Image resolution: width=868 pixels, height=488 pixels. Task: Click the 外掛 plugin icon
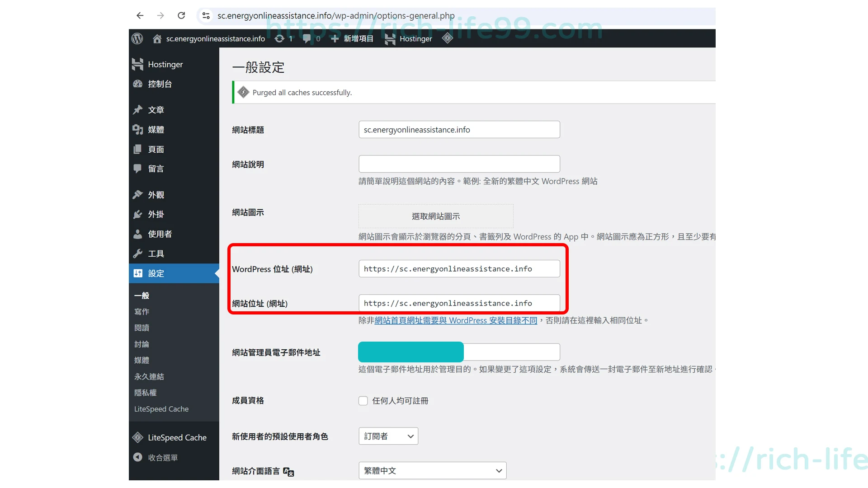137,214
